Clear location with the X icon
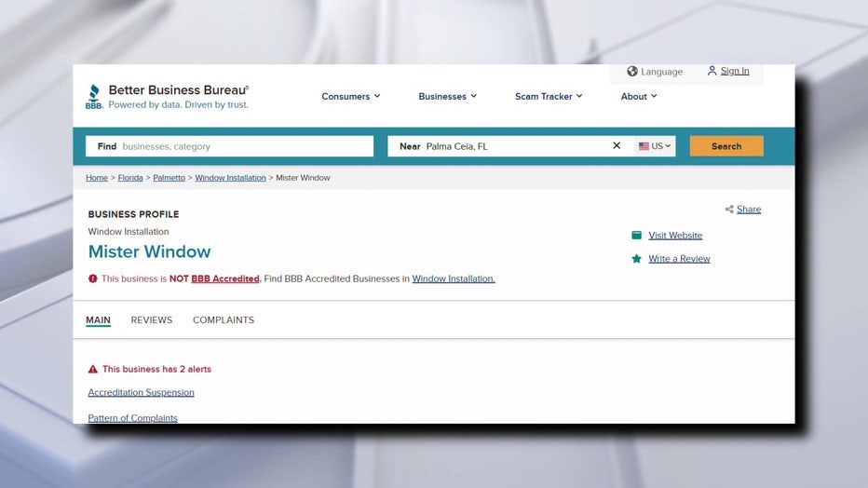This screenshot has width=868, height=488. (x=617, y=146)
